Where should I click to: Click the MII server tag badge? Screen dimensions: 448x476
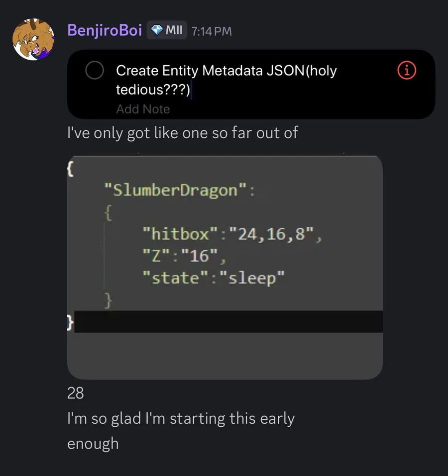click(167, 30)
